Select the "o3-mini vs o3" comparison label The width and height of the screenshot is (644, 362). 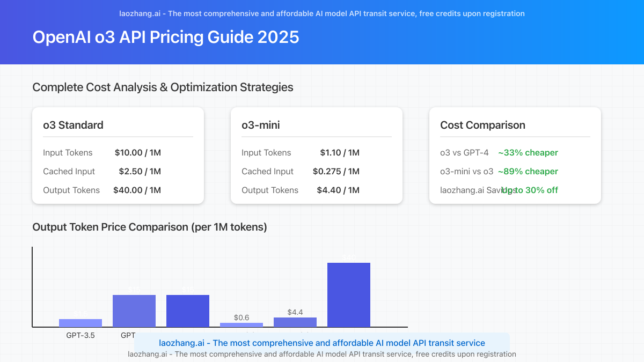click(x=467, y=172)
